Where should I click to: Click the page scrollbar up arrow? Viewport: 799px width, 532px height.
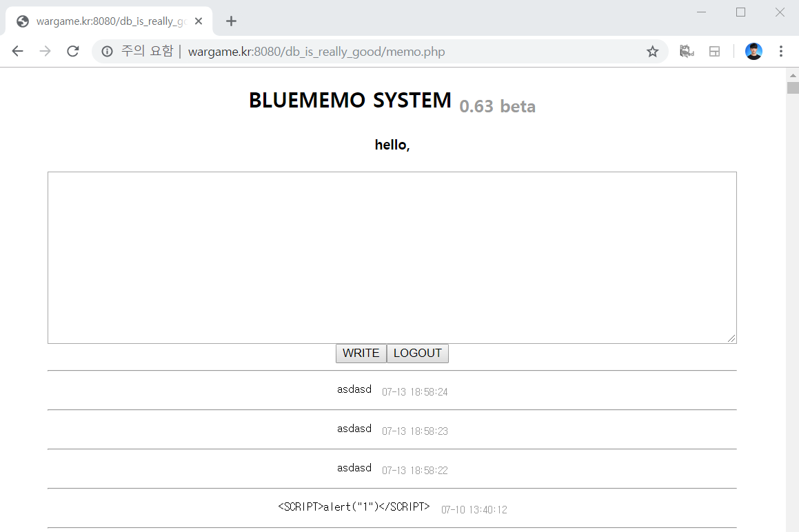793,75
